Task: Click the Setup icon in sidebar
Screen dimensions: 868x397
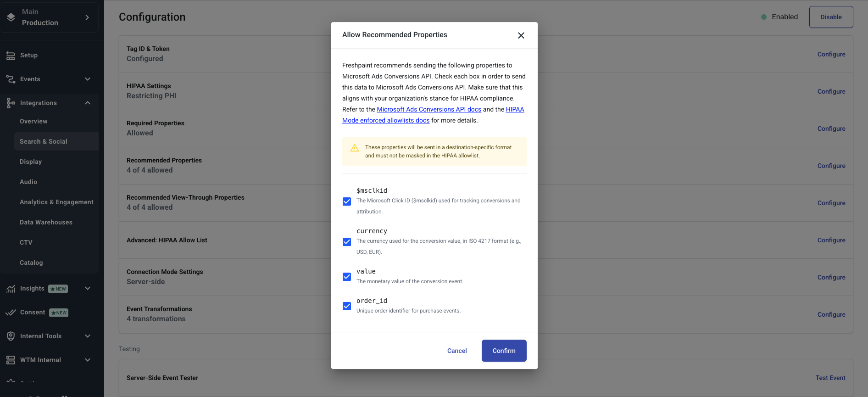Action: 11,56
